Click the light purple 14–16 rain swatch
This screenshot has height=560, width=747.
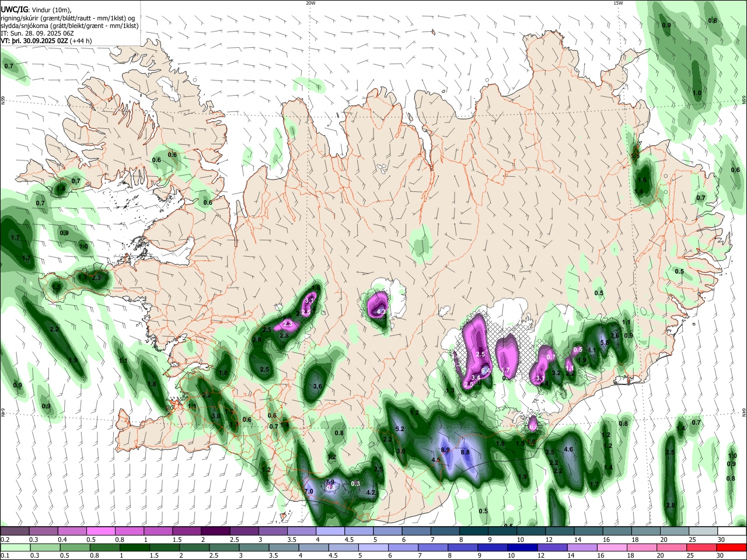click(581, 548)
